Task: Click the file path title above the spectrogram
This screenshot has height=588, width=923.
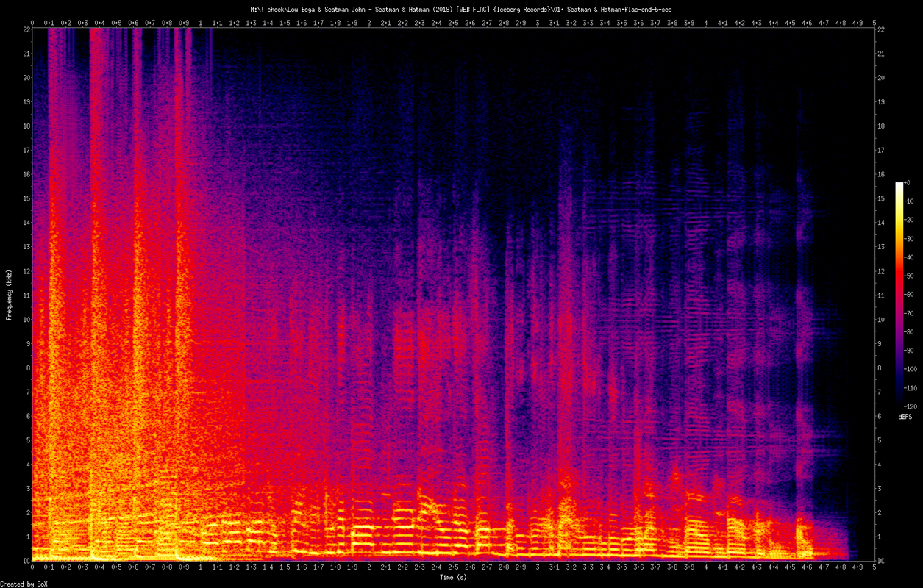Action: point(461,9)
